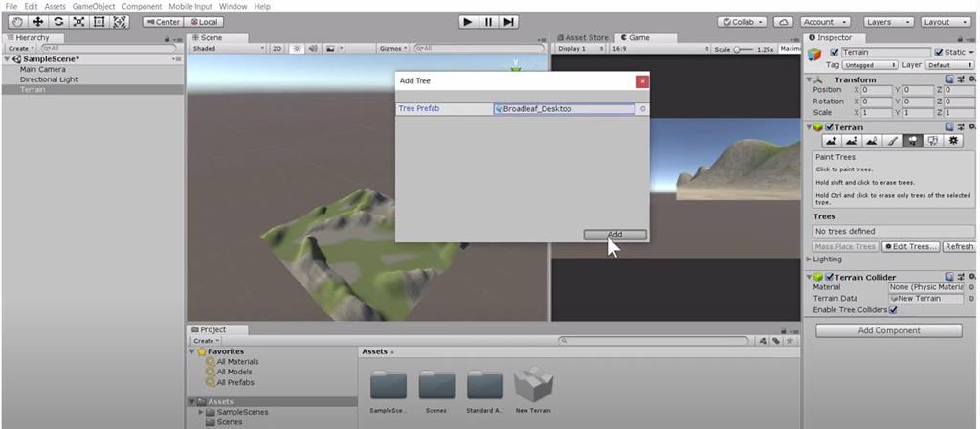Open the Assets menu
Screen dimensions: 980x429
(x=55, y=7)
